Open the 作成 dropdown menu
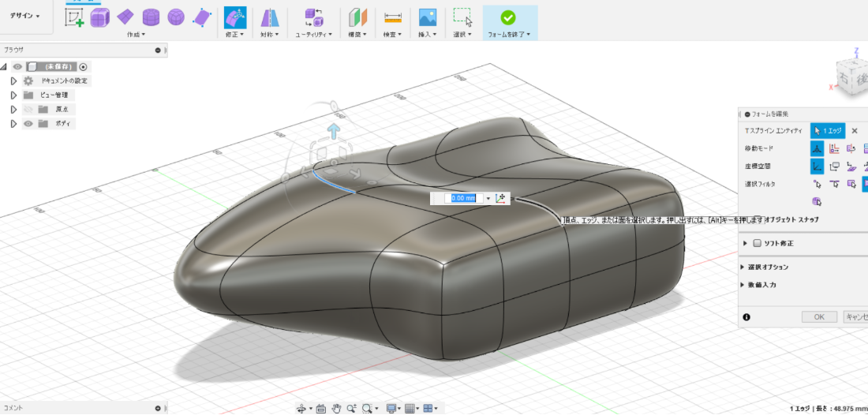 136,35
